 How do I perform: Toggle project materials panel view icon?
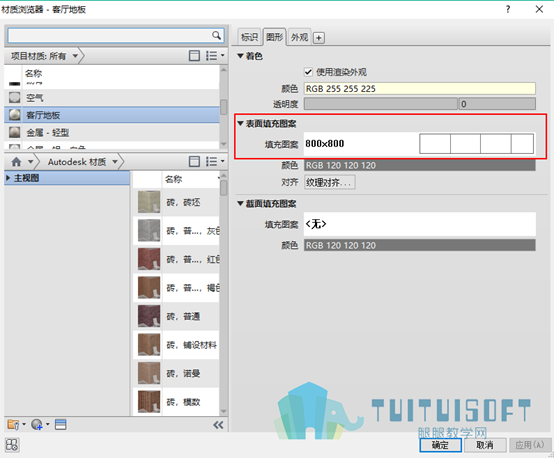tap(194, 56)
